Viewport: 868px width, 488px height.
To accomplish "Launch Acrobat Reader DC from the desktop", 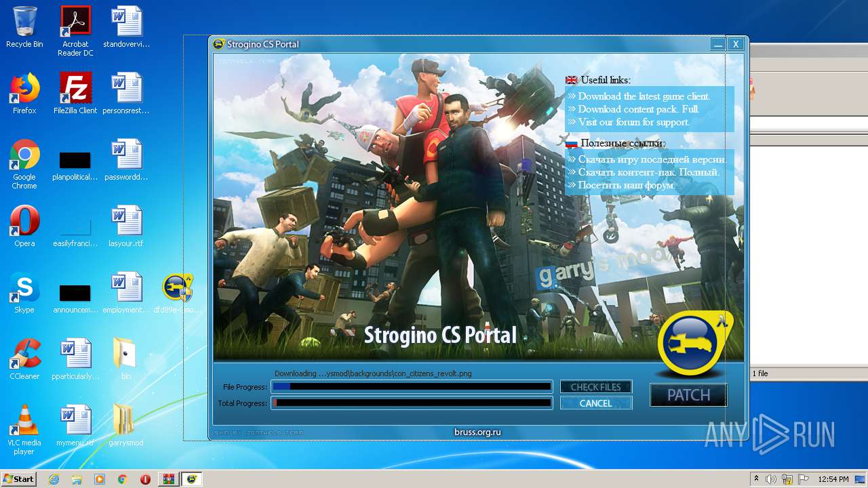I will point(75,31).
